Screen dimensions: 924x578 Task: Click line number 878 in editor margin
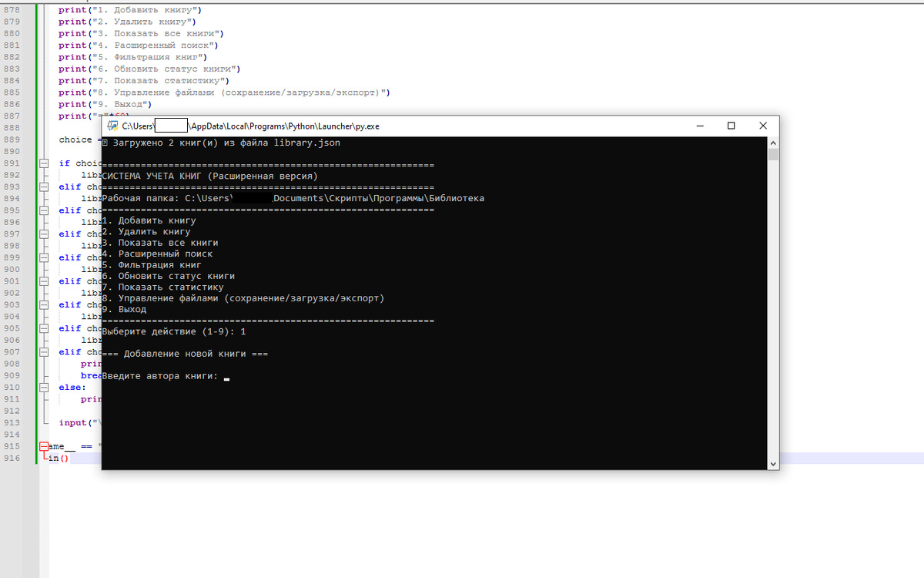(11, 10)
